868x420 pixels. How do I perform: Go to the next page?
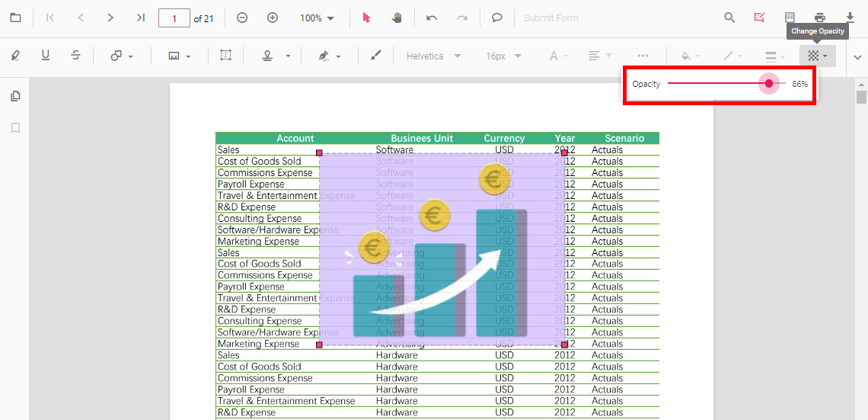click(110, 18)
